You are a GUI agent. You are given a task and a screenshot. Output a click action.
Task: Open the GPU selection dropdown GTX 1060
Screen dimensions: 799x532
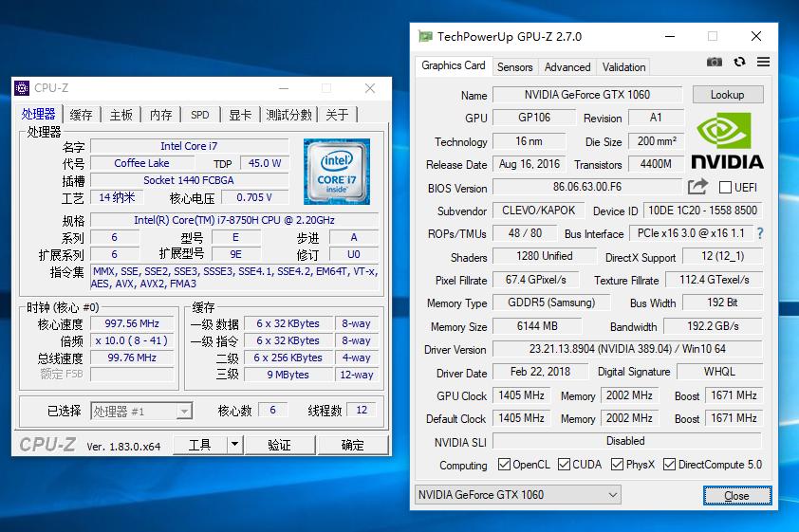click(x=518, y=495)
